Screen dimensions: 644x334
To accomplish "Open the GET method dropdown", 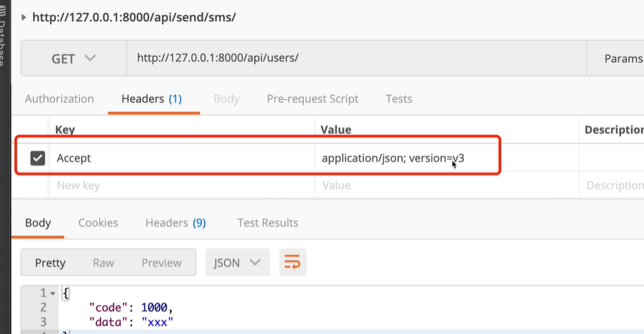I will [73, 58].
